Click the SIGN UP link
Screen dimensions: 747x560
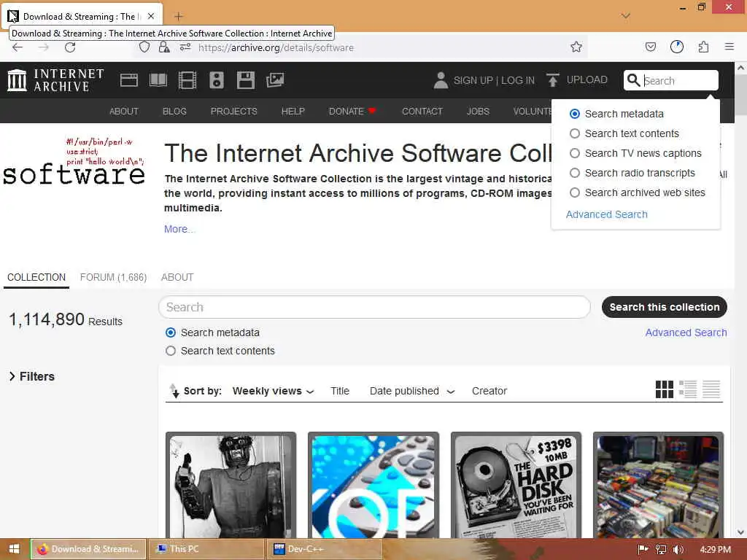pyautogui.click(x=473, y=80)
